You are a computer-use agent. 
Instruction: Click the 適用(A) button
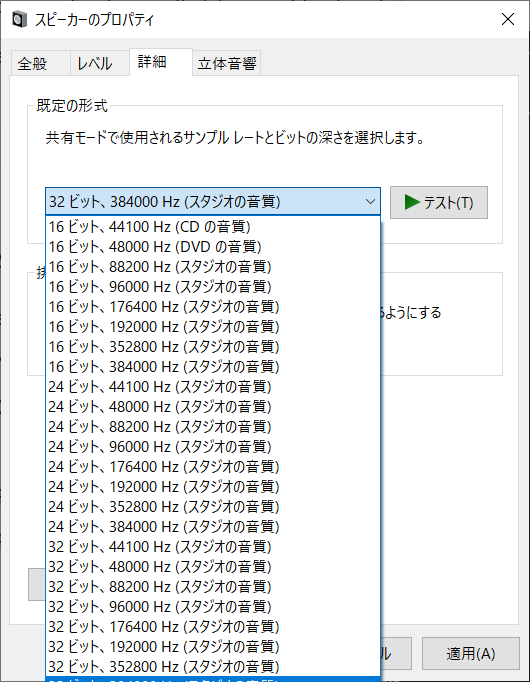[x=470, y=653]
